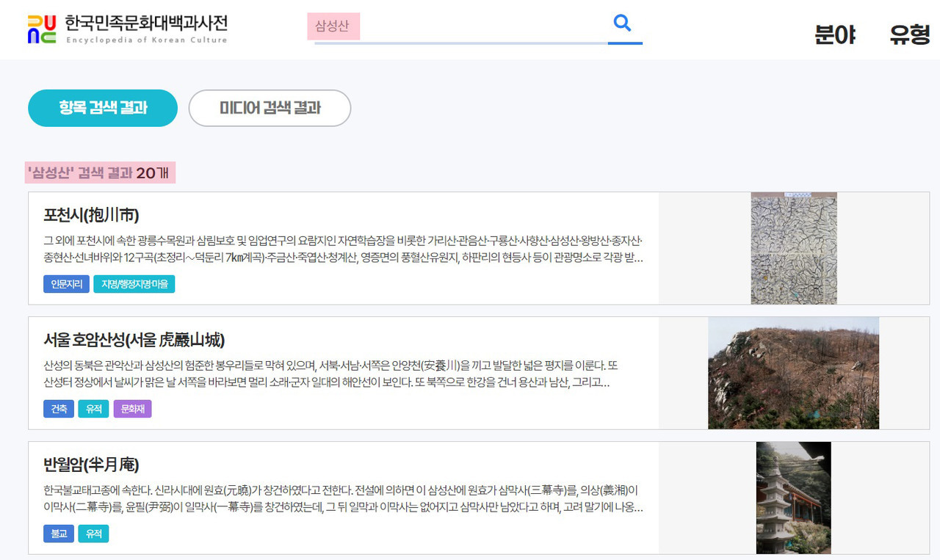Click the 호암산성 mountain ridge photo
Viewport: 940px width, 560px height.
[x=793, y=373]
